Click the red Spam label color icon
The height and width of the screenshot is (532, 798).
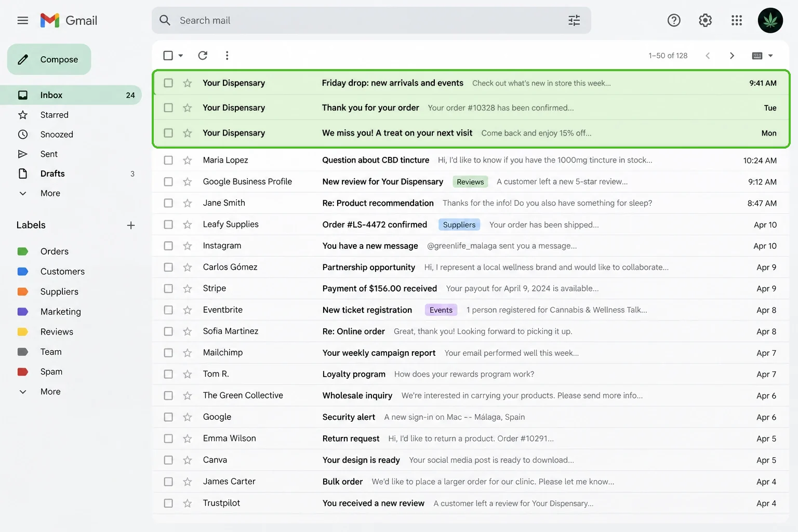point(23,371)
